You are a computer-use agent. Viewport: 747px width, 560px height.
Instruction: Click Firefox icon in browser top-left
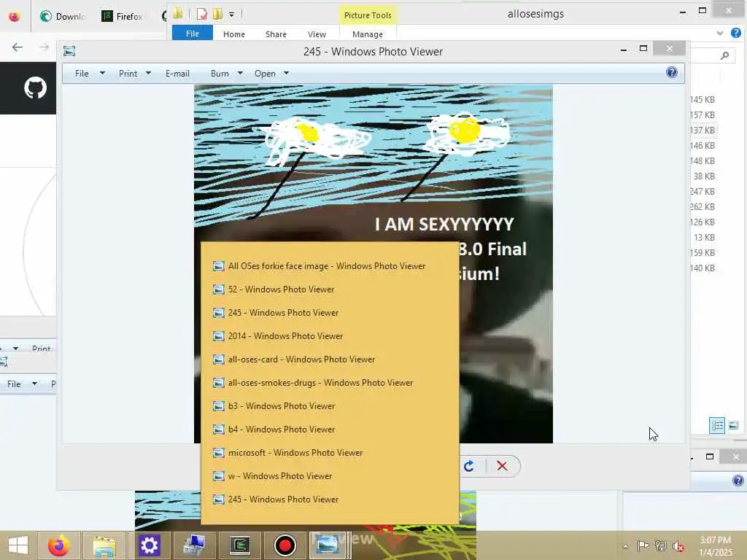(x=15, y=16)
